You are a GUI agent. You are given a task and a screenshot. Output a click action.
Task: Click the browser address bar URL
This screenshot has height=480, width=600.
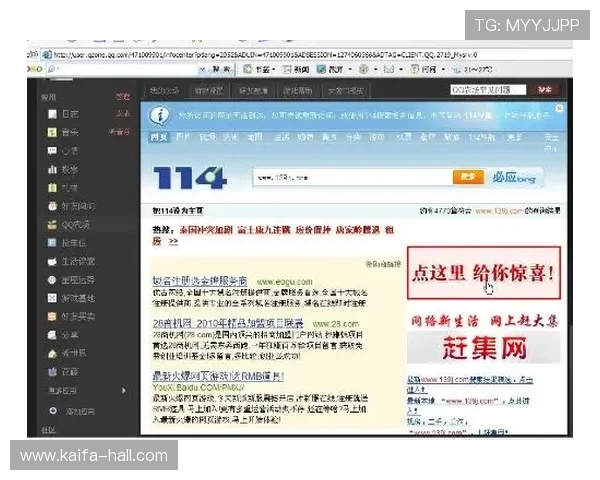click(265, 55)
